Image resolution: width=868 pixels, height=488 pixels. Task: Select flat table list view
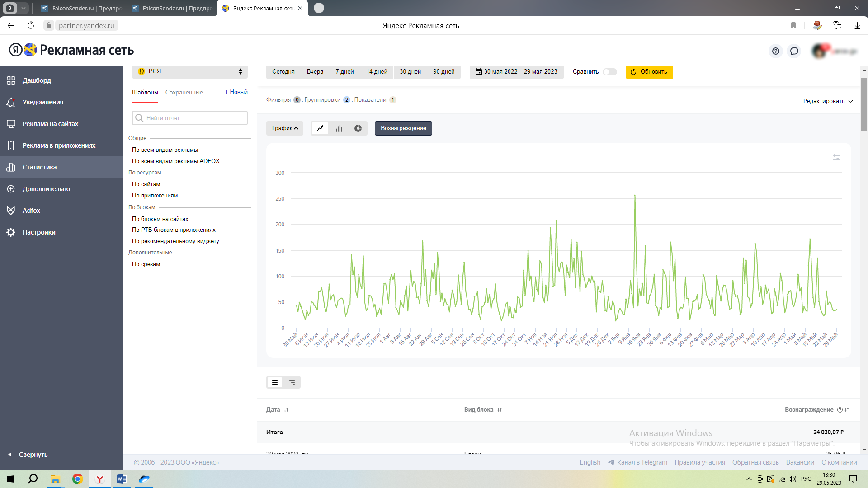pos(275,382)
